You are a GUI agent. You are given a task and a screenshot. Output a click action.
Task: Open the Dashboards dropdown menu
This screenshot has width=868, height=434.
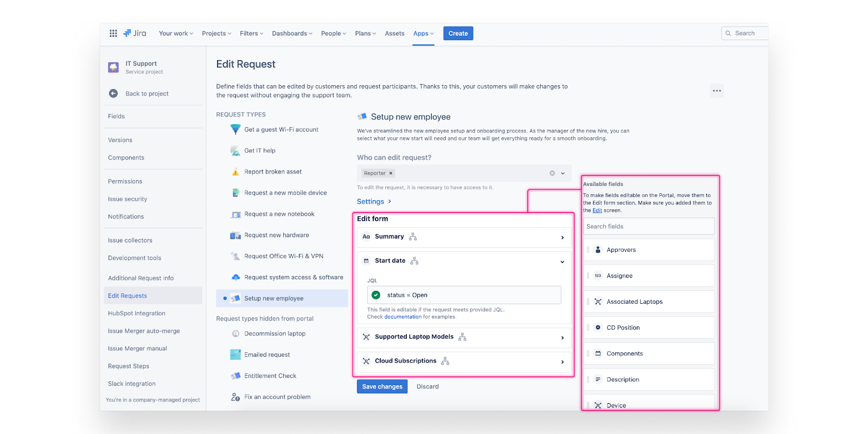pyautogui.click(x=292, y=34)
